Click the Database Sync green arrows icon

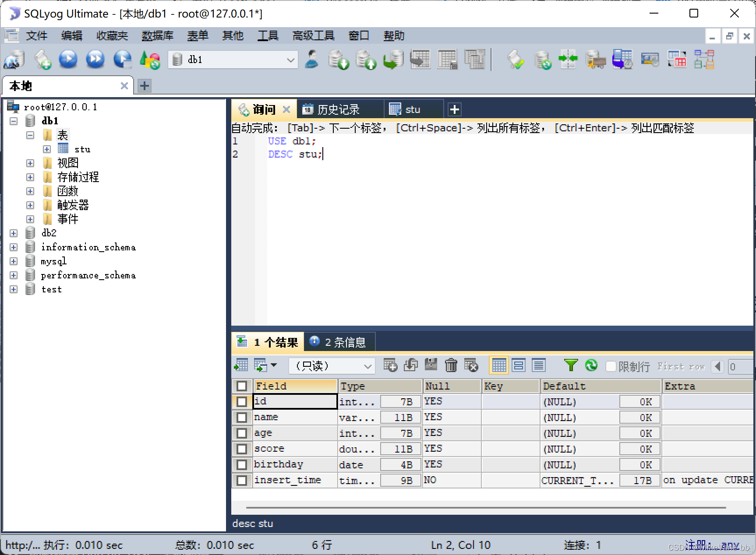(568, 60)
